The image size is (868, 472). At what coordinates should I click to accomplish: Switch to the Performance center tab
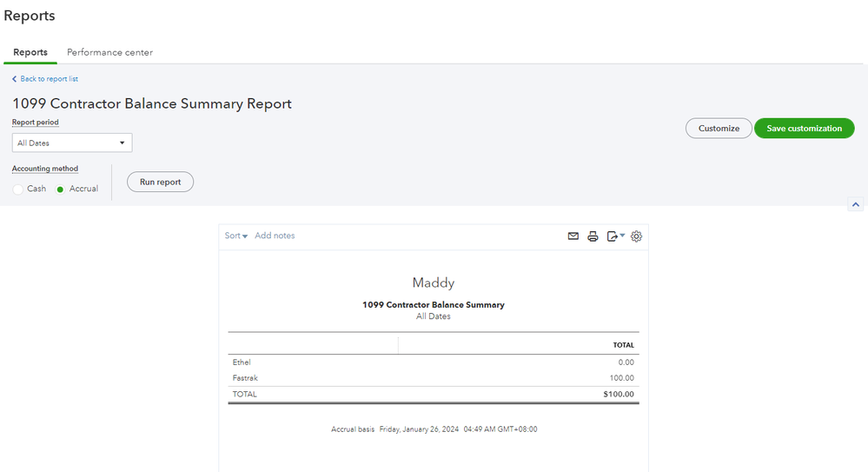[109, 52]
